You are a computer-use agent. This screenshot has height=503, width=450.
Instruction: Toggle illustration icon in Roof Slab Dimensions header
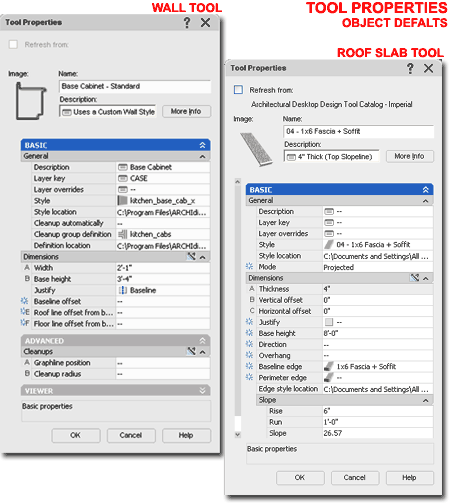(415, 278)
